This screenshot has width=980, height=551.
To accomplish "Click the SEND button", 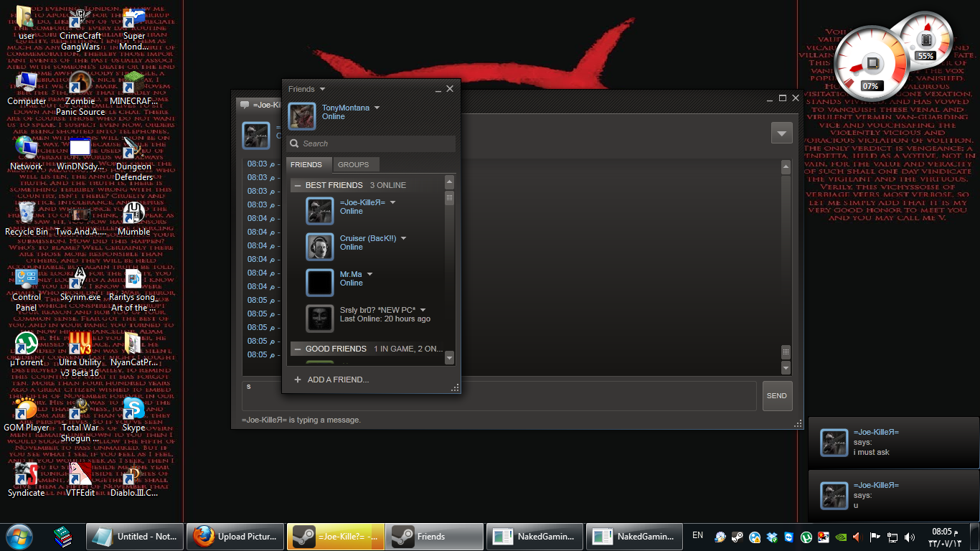I will pos(777,396).
